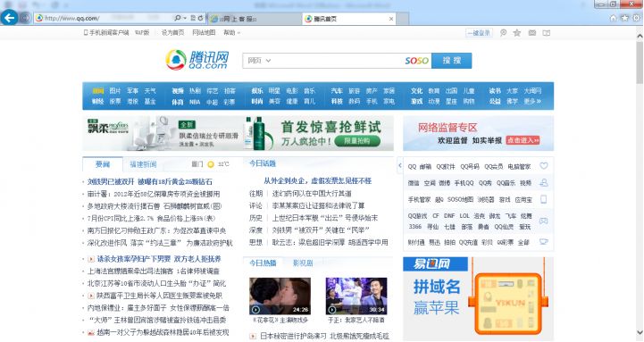This screenshot has height=342, width=644.
Task: Select the 要闻 news tab
Action: tap(103, 164)
